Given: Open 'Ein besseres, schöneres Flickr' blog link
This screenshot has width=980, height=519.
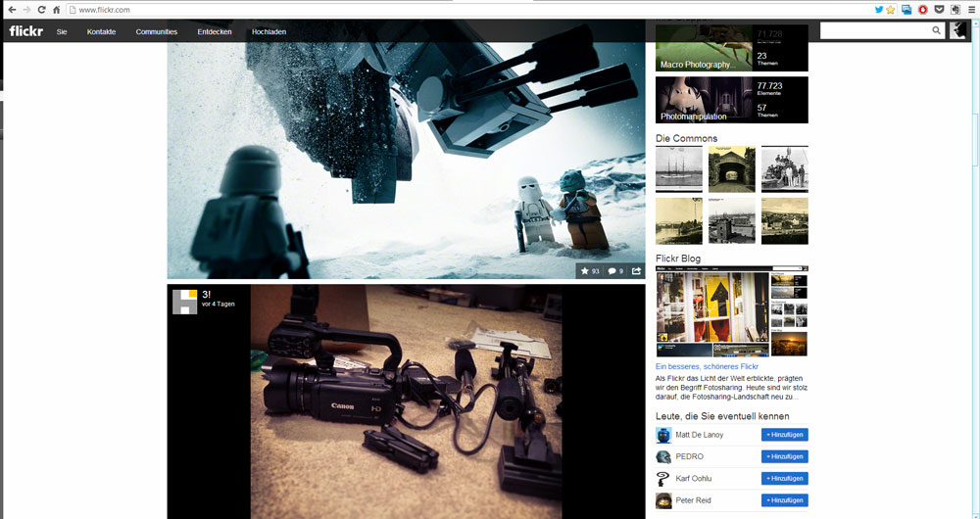Looking at the screenshot, I should 707,366.
